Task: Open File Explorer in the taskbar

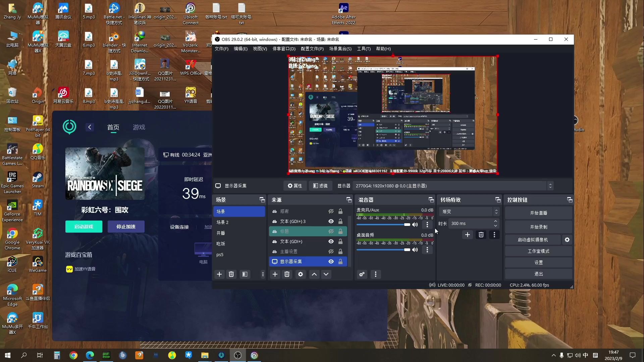Action: [x=205, y=355]
